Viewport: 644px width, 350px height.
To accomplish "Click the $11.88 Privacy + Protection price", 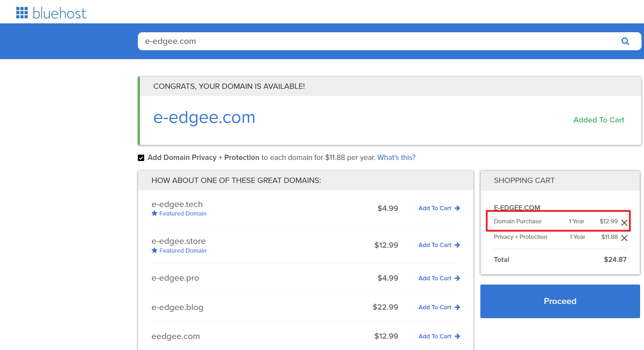I will coord(609,237).
